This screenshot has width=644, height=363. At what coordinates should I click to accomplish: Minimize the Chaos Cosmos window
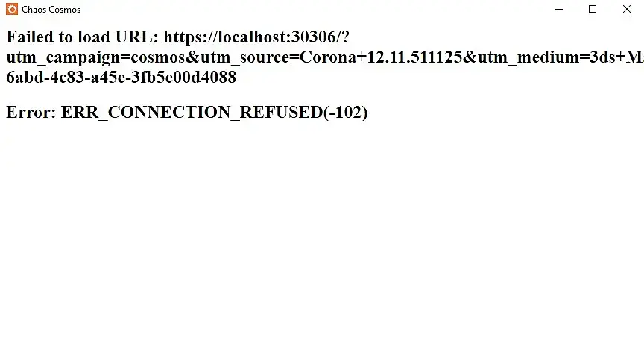click(559, 9)
